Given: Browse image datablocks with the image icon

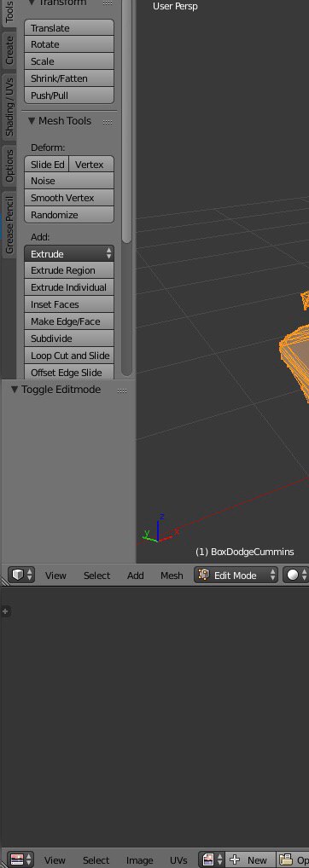Looking at the screenshot, I should [212, 859].
